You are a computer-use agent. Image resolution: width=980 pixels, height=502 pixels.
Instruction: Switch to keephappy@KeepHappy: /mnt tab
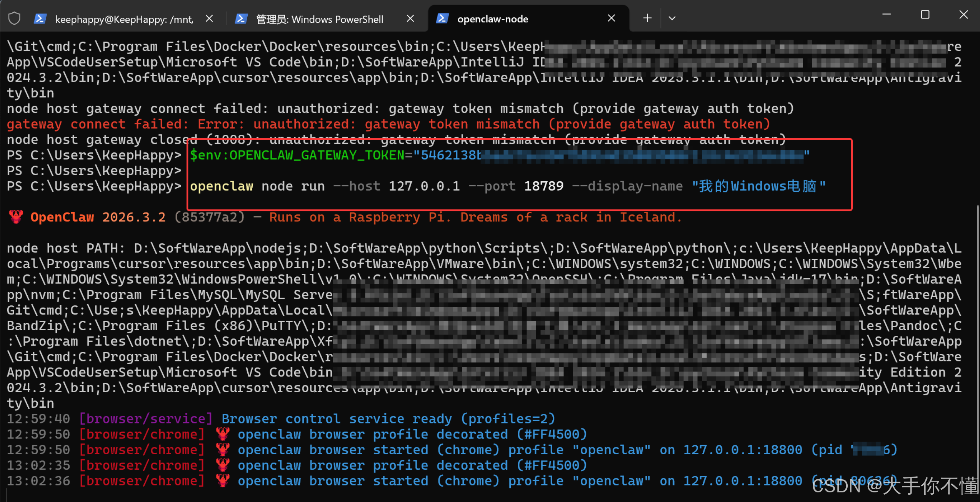pos(124,19)
